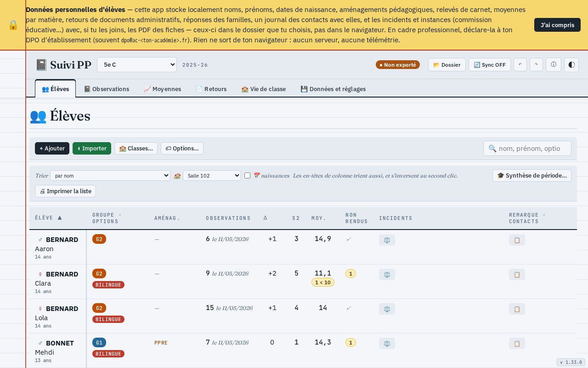Switch to the Observations tab
Image resolution: width=588 pixels, height=368 pixels.
pos(106,89)
